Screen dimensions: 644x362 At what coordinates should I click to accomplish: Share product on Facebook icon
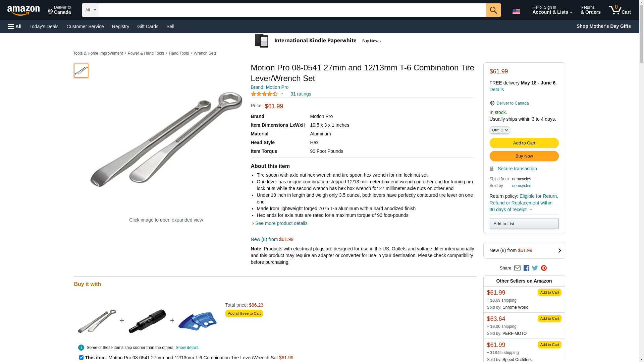coord(526,268)
